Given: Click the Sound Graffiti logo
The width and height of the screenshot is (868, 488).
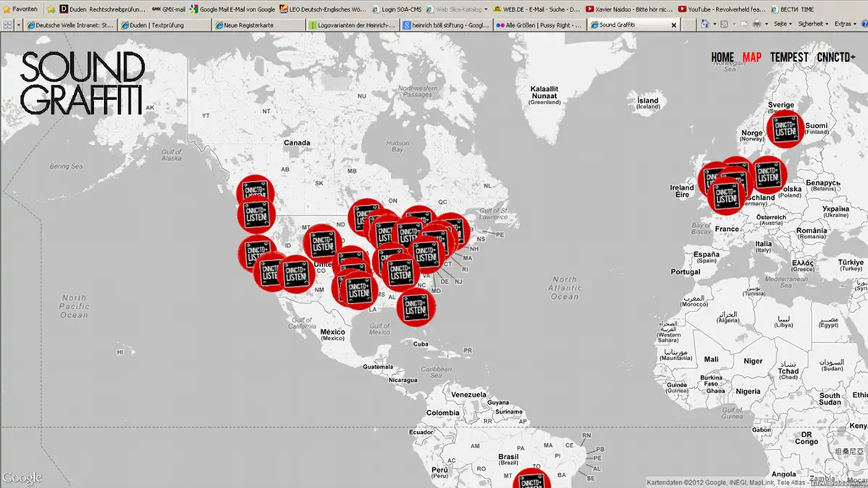Looking at the screenshot, I should pos(82,83).
